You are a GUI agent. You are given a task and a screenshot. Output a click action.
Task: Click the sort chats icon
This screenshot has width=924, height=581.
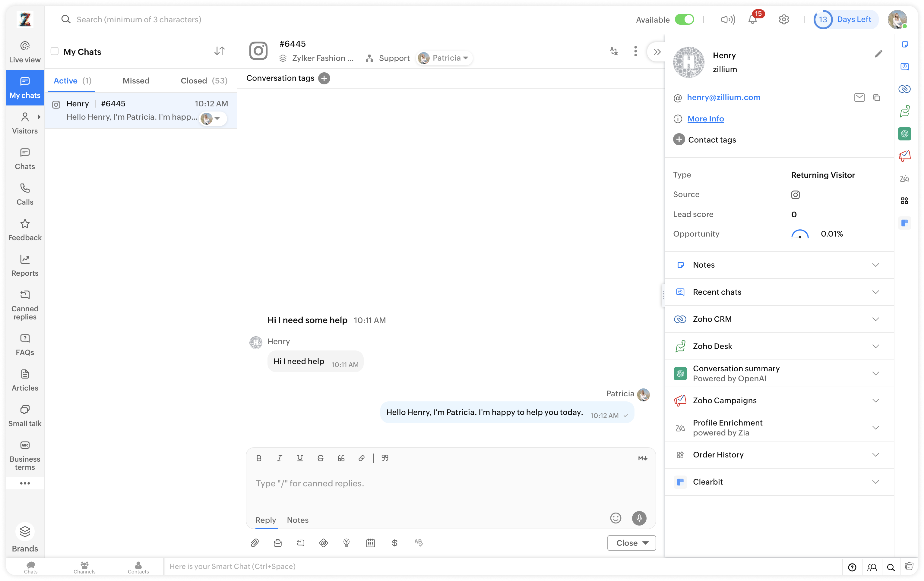point(220,51)
